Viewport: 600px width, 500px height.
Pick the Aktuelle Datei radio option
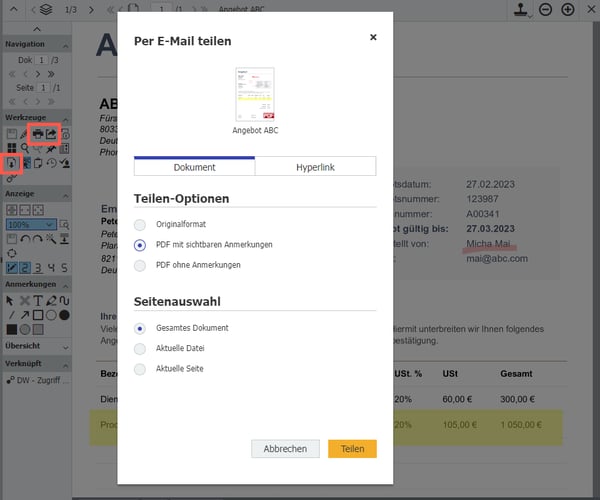[139, 348]
